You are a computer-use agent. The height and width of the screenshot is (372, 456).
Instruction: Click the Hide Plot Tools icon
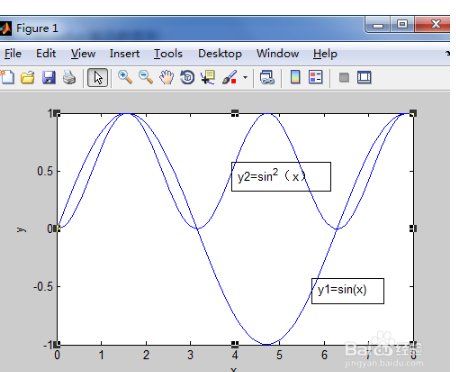coord(344,78)
